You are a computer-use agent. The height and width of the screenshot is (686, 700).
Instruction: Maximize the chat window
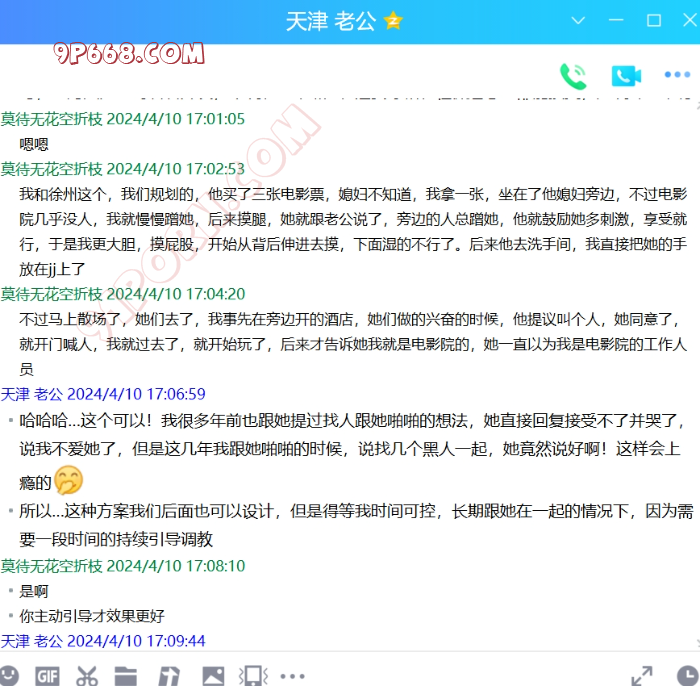(x=654, y=21)
